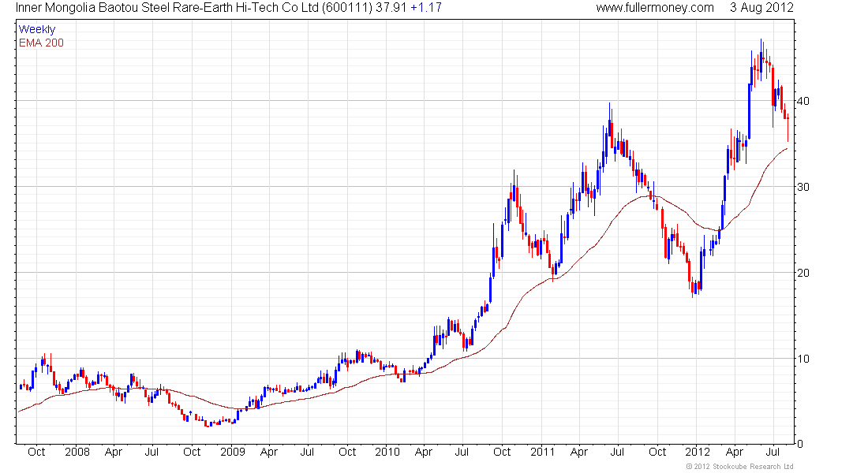Click the Jul label after 2012
The image size is (868, 473).
(773, 452)
